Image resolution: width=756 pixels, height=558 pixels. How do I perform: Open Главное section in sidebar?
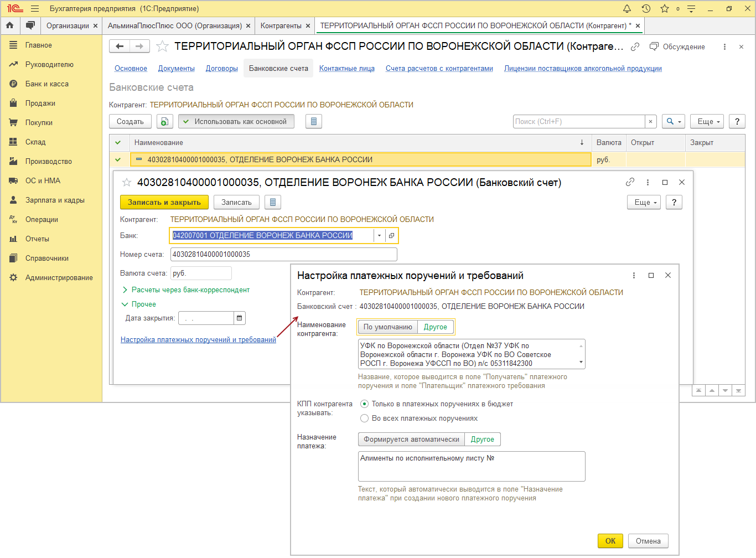click(x=39, y=45)
